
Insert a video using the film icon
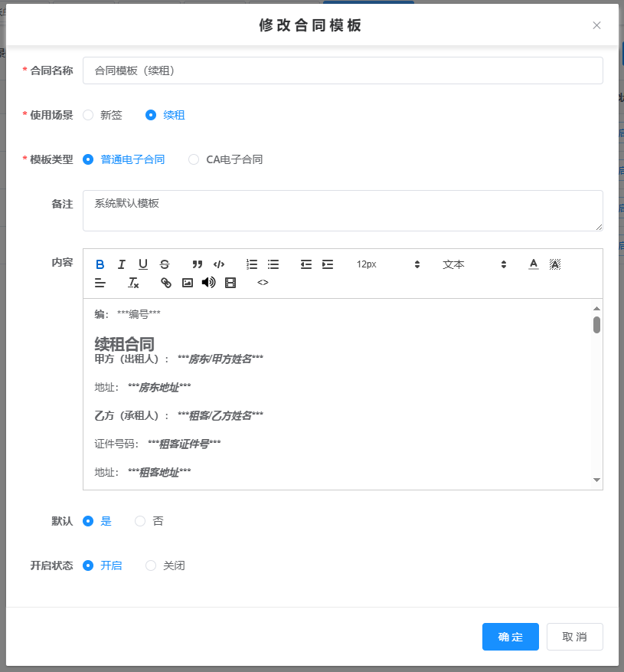coord(230,283)
